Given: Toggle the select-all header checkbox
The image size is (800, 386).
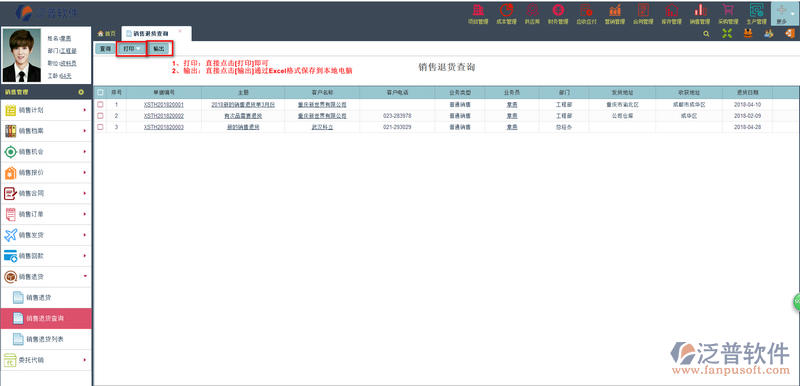Looking at the screenshot, I should tap(100, 93).
